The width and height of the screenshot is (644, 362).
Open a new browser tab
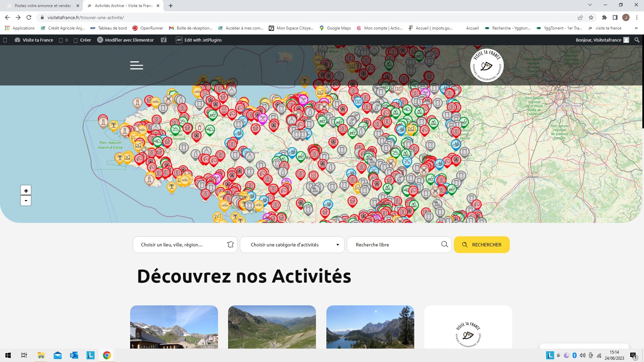(171, 6)
